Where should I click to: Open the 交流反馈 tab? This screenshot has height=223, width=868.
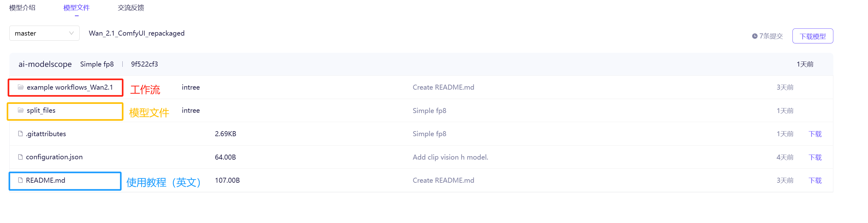pos(131,8)
